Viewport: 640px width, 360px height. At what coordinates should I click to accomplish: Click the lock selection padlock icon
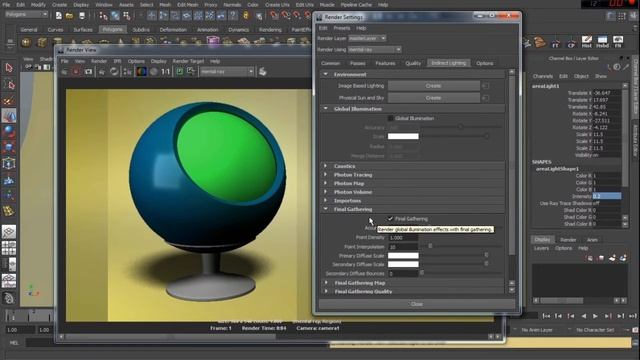point(246,16)
